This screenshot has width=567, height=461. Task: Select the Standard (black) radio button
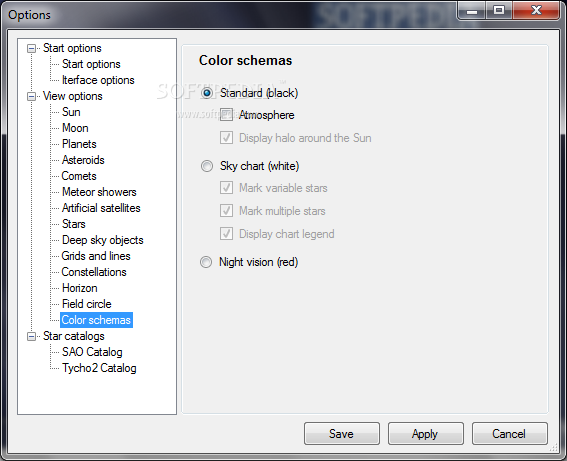[207, 93]
